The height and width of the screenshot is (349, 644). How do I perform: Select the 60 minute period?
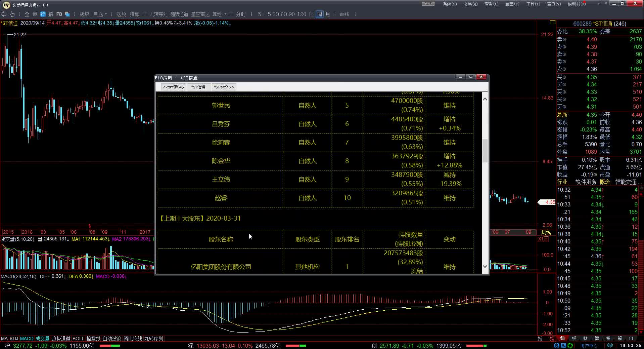coord(284,14)
